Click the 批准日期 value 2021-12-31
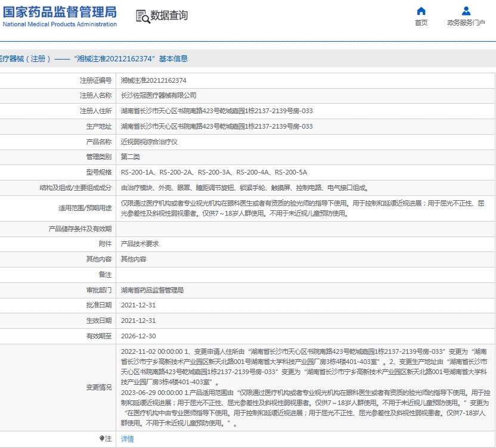 (x=138, y=305)
